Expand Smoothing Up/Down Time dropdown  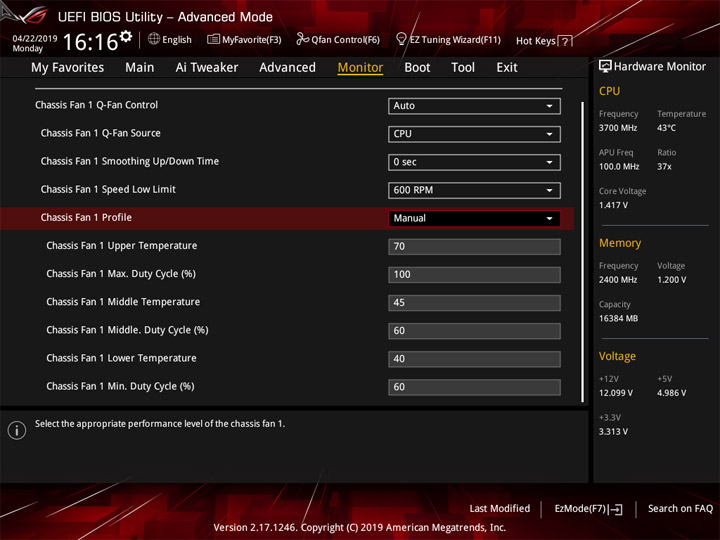(474, 162)
